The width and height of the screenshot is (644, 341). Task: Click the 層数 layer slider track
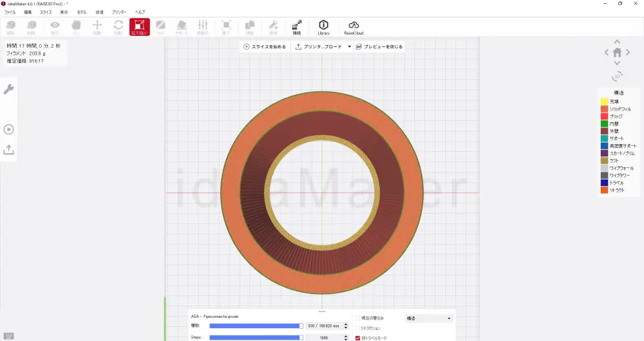(255, 326)
